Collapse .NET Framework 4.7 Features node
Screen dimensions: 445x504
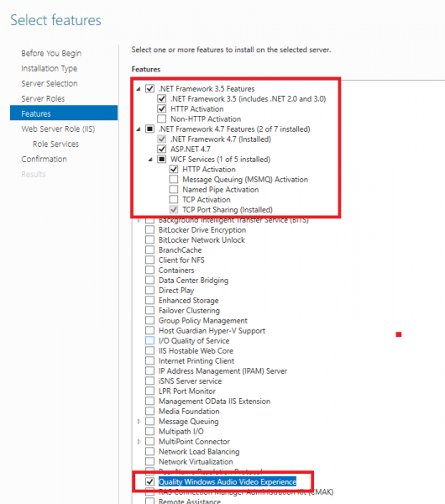pos(139,129)
